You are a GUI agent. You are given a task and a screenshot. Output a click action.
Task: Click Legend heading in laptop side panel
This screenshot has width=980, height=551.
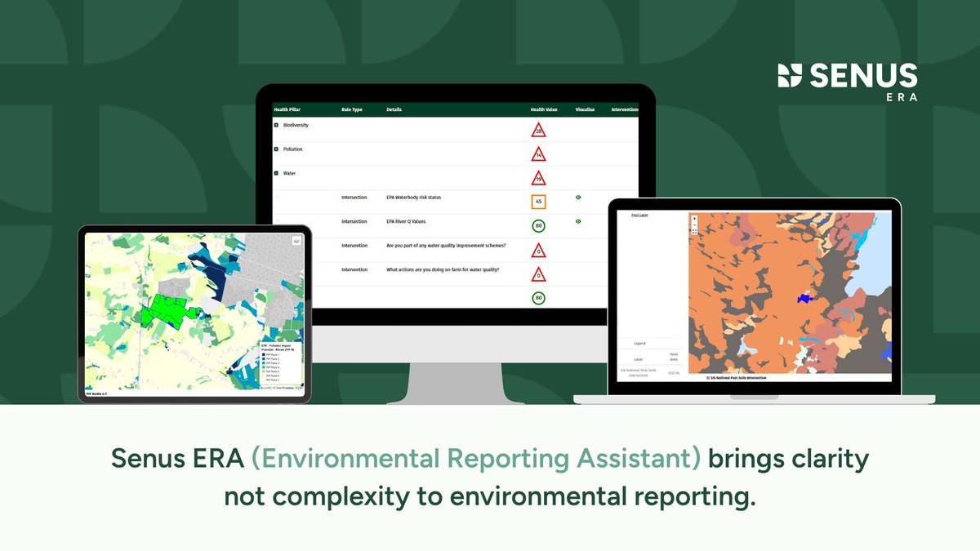click(639, 344)
